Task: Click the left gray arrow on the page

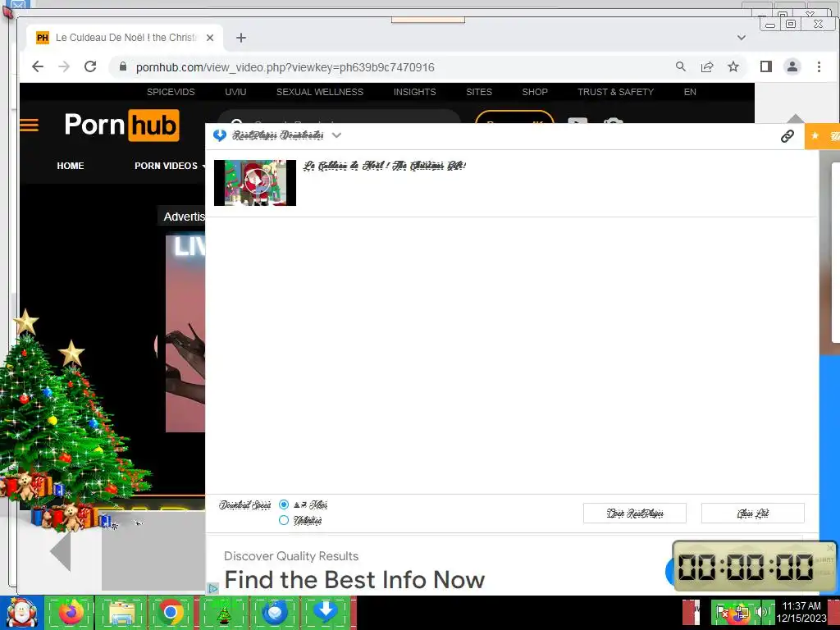Action: click(x=60, y=551)
